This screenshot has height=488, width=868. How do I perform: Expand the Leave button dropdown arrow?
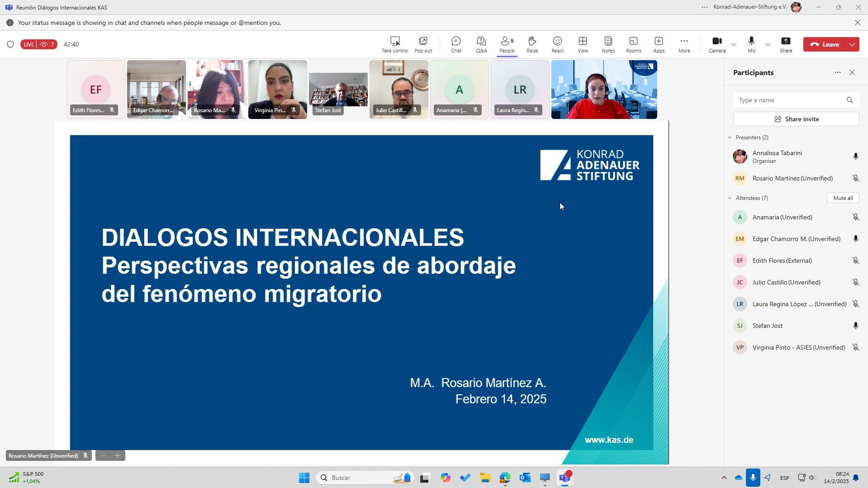coord(852,44)
